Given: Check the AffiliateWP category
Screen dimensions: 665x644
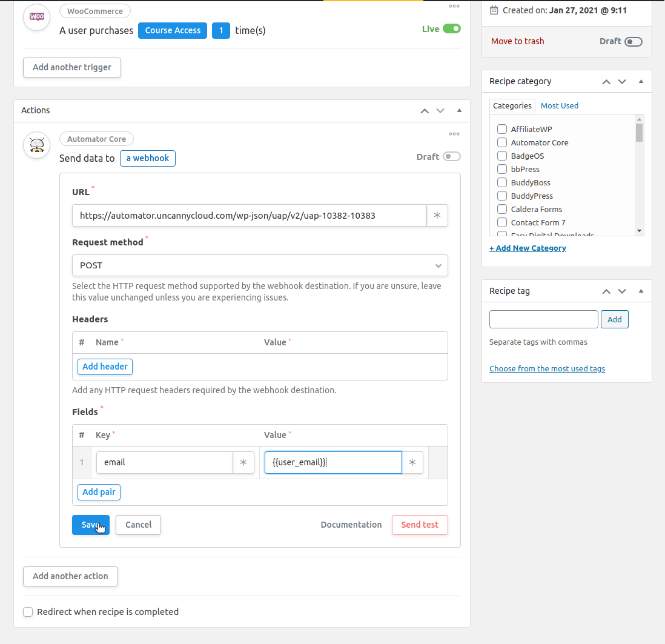Looking at the screenshot, I should pos(501,129).
